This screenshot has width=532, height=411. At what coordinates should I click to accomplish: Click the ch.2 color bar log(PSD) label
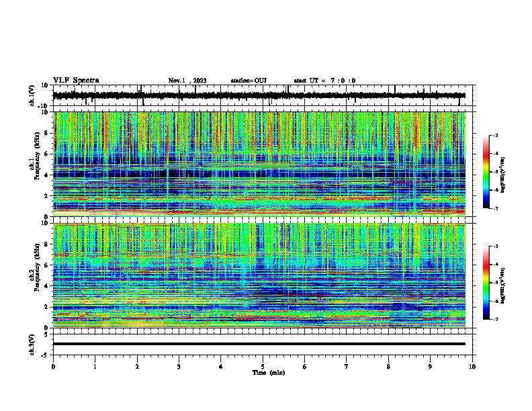(503, 285)
